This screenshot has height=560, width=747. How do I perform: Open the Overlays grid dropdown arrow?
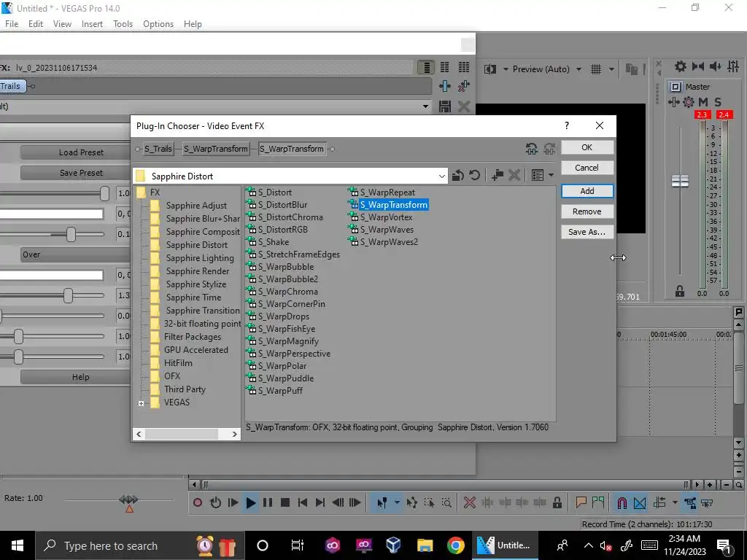(611, 69)
